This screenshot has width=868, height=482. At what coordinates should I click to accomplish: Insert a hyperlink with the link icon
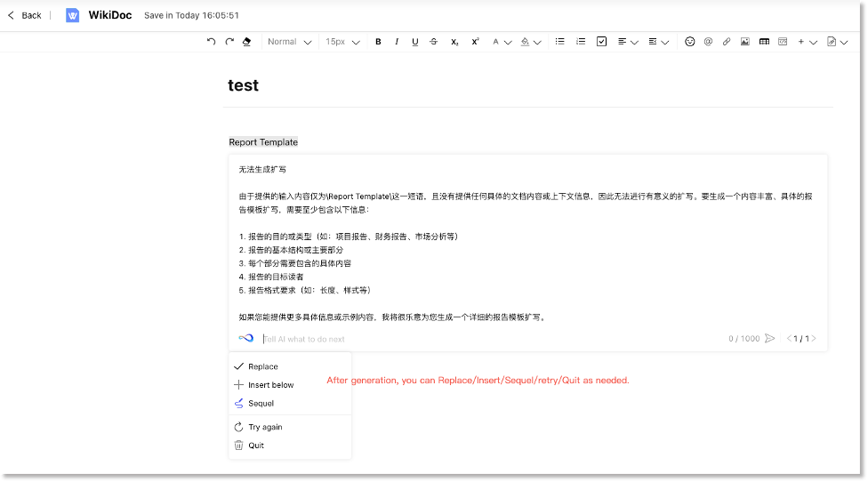pyautogui.click(x=727, y=42)
